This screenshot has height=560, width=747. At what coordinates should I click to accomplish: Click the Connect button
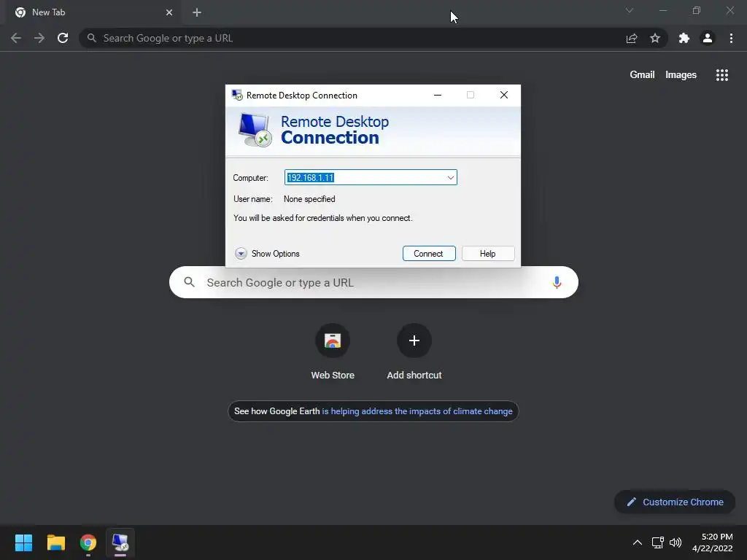point(429,254)
